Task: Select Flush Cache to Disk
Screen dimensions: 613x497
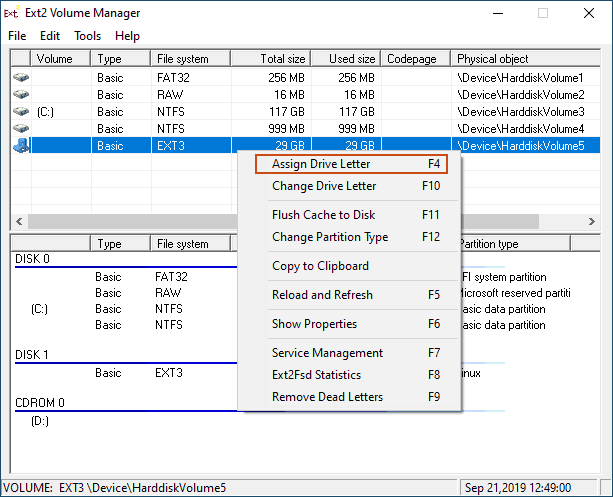Action: click(351, 215)
